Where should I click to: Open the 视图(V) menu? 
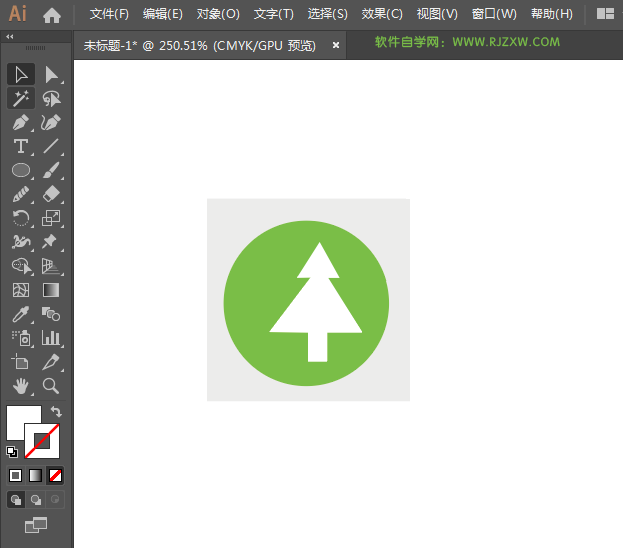[x=437, y=14]
